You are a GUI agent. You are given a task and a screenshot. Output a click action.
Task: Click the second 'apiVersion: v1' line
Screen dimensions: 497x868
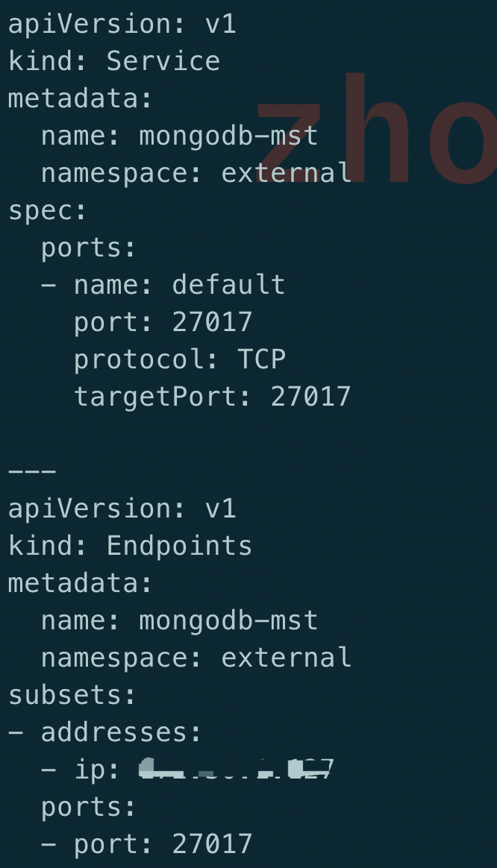(122, 509)
